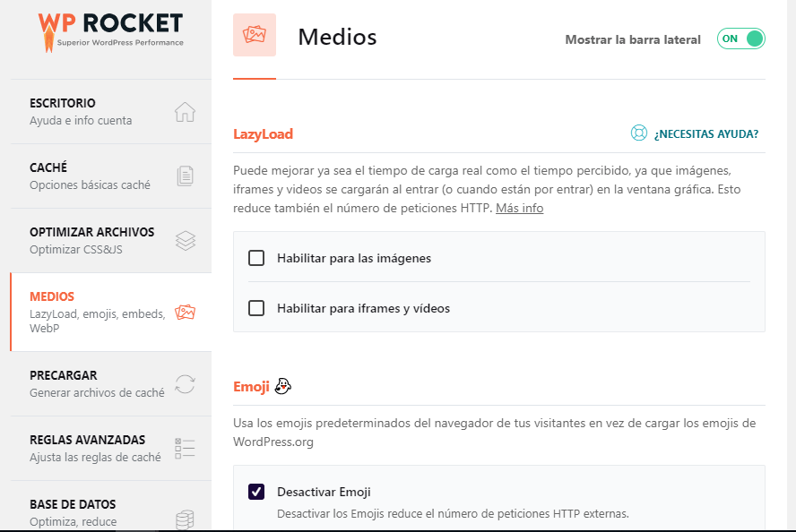Uncheck the Desactivar Emoji checkbox
796x532 pixels.
pos(256,492)
